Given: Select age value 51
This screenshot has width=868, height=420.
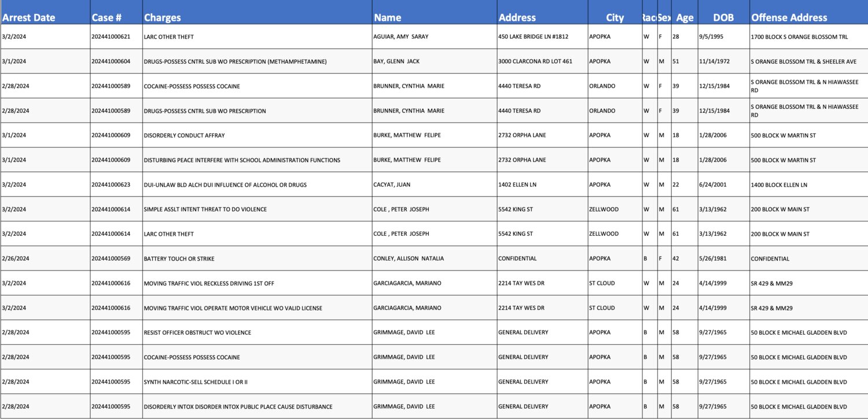Looking at the screenshot, I should 676,61.
